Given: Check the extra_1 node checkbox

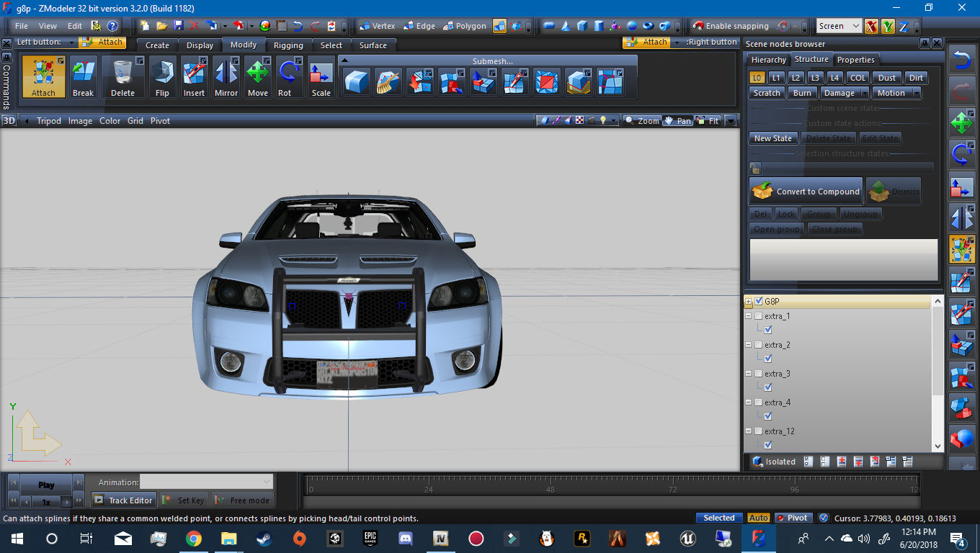Looking at the screenshot, I should coord(759,316).
